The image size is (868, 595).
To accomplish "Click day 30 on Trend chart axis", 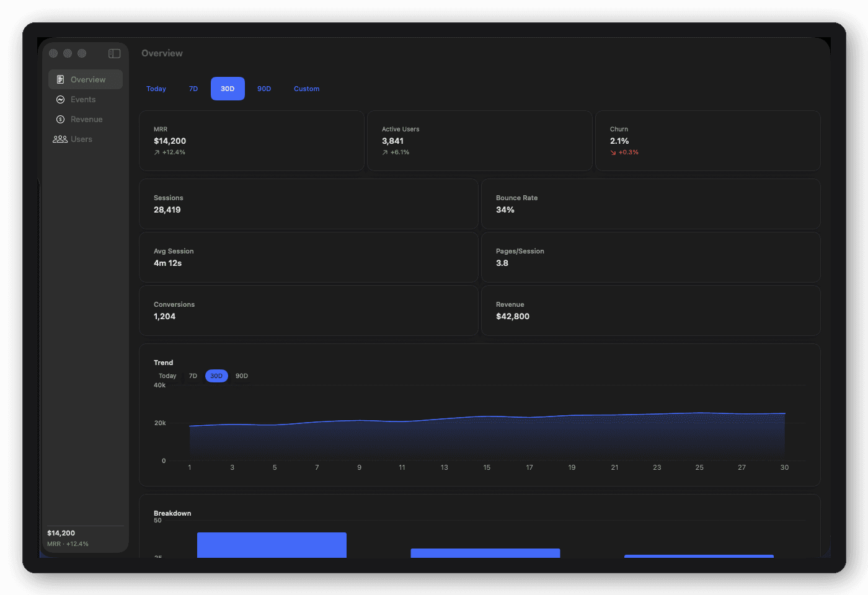I will pyautogui.click(x=784, y=467).
